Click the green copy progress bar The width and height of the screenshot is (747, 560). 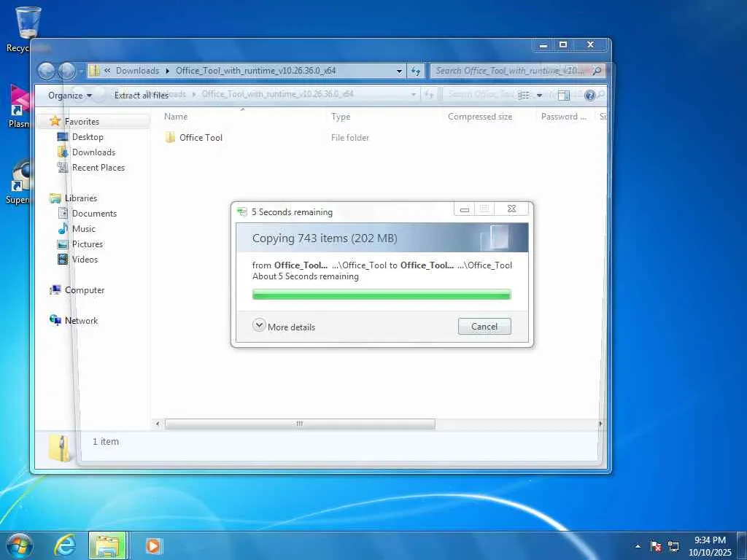tap(382, 295)
